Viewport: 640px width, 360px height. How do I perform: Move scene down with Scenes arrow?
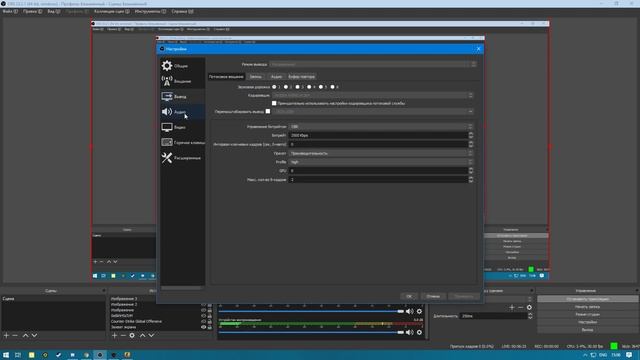point(34,335)
